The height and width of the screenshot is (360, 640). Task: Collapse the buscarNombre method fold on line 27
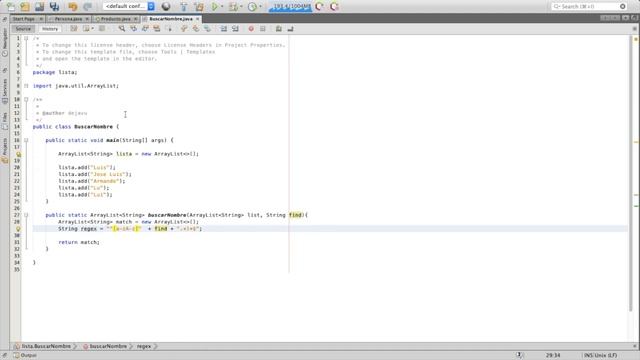[x=26, y=215]
